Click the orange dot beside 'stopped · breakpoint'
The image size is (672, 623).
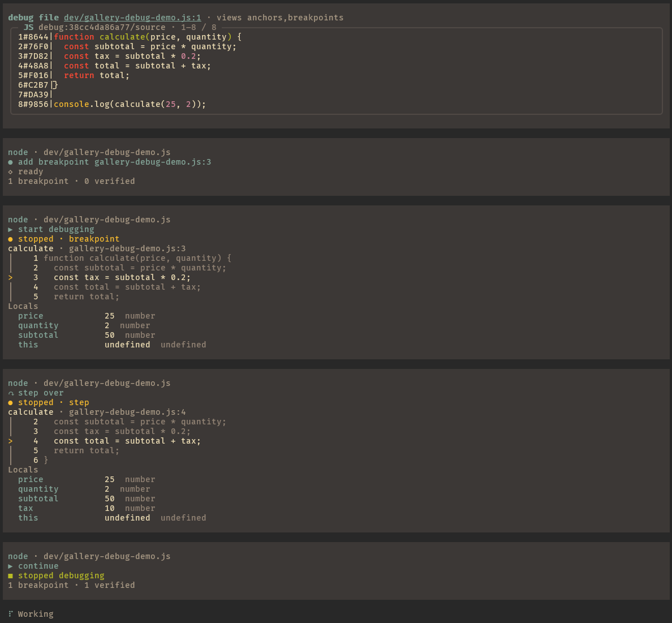pos(10,239)
